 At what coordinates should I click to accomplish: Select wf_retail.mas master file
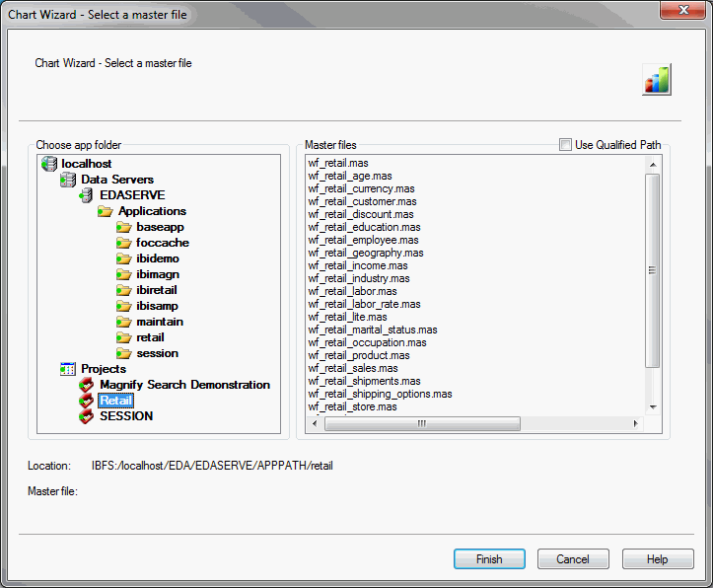point(338,163)
